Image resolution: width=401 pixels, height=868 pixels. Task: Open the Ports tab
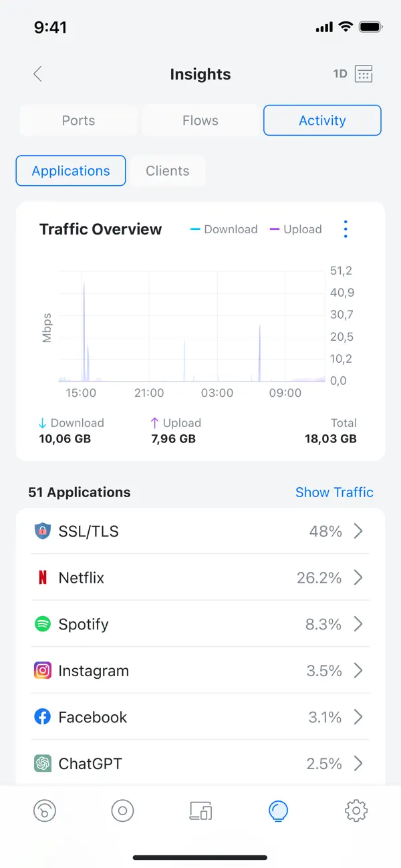click(x=78, y=120)
